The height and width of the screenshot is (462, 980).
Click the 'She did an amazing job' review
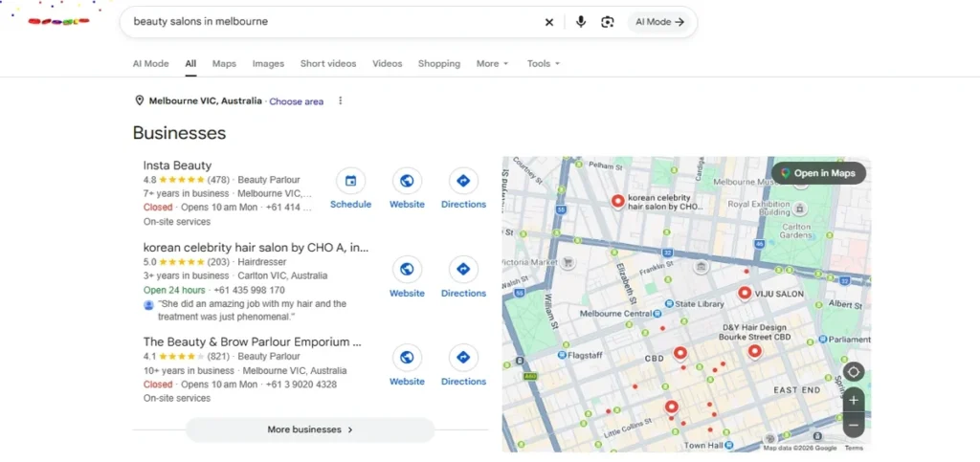click(x=252, y=310)
